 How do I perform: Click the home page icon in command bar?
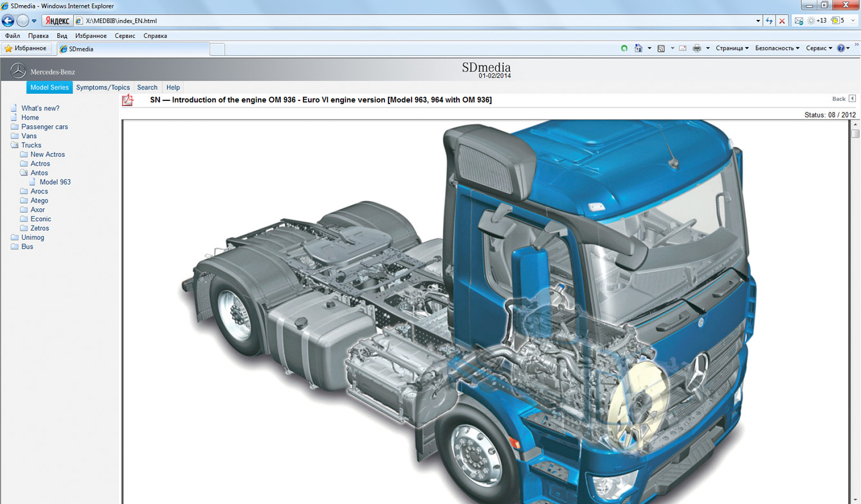pos(638,48)
